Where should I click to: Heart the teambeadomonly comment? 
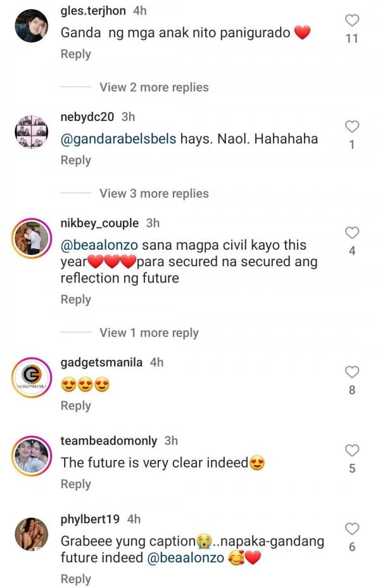[x=352, y=451]
